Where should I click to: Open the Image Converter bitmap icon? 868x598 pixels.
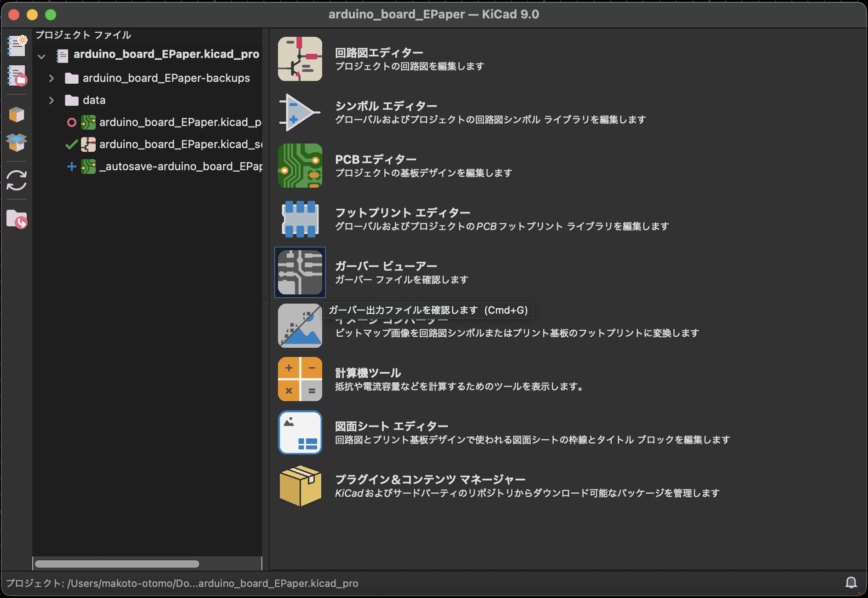click(300, 326)
